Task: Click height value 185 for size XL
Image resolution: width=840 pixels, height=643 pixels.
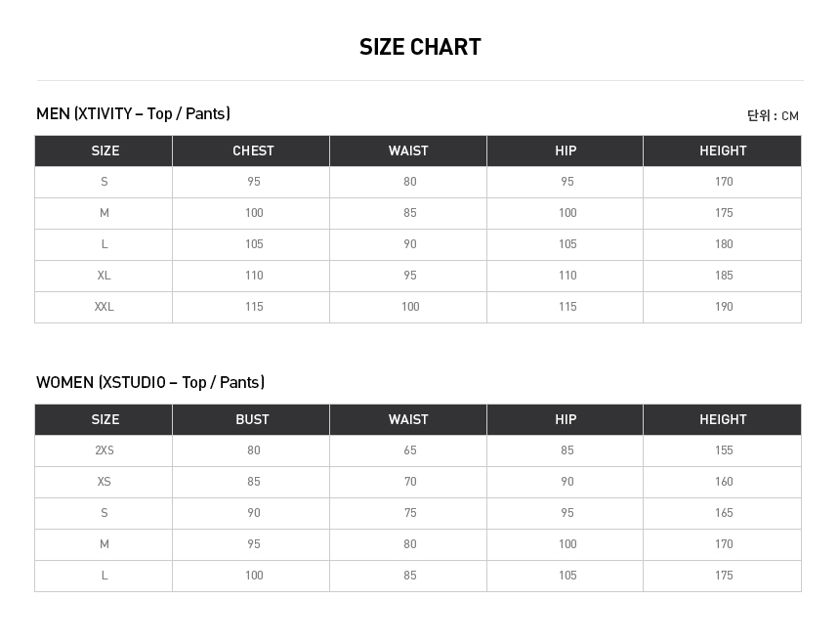Action: (x=723, y=276)
